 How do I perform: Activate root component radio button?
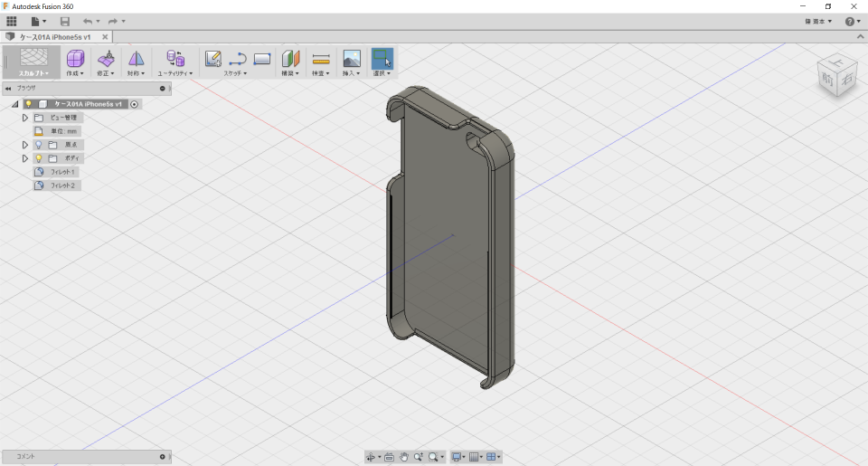tap(134, 104)
